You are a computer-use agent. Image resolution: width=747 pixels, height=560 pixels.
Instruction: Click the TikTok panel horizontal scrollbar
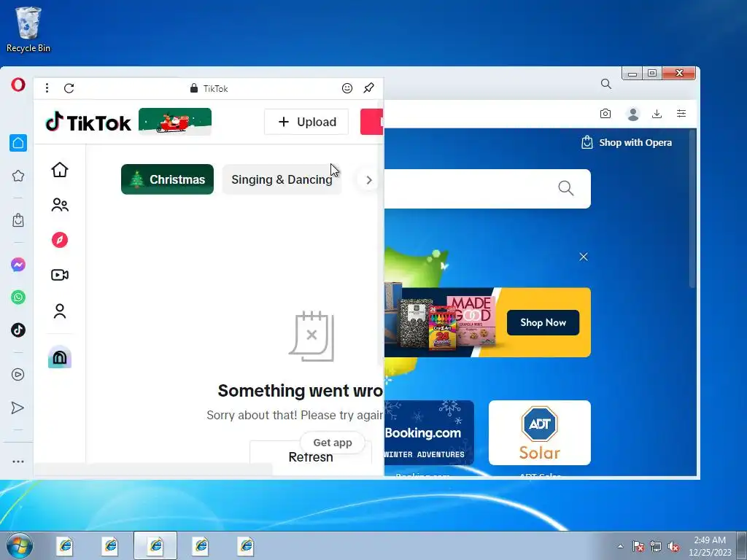coord(153,469)
